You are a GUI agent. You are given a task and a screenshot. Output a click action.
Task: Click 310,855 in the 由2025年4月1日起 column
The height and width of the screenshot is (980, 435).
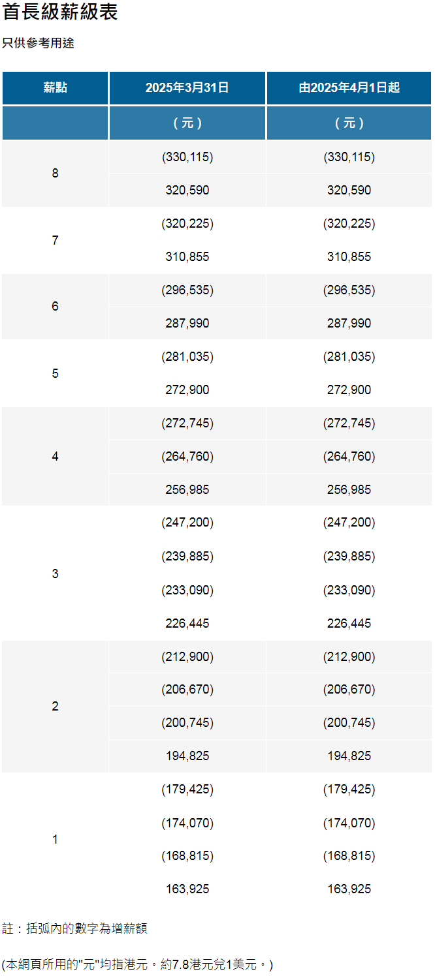point(349,257)
